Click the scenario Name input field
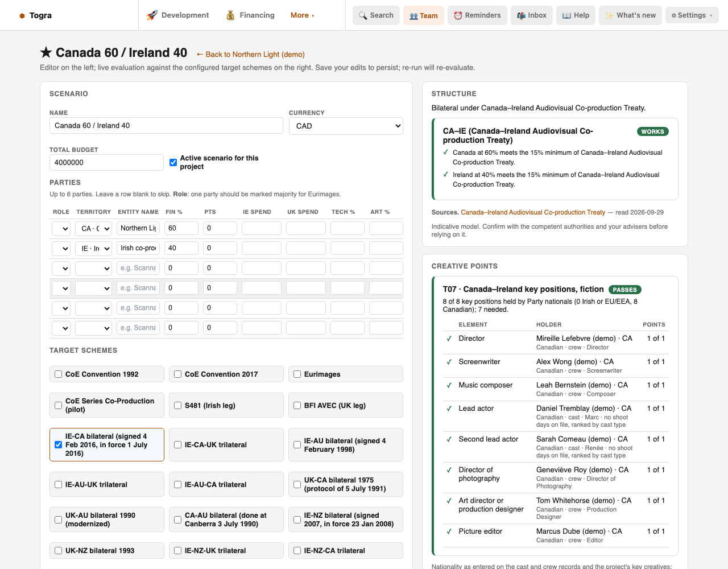Viewport: 728px width, 569px height. [x=166, y=126]
